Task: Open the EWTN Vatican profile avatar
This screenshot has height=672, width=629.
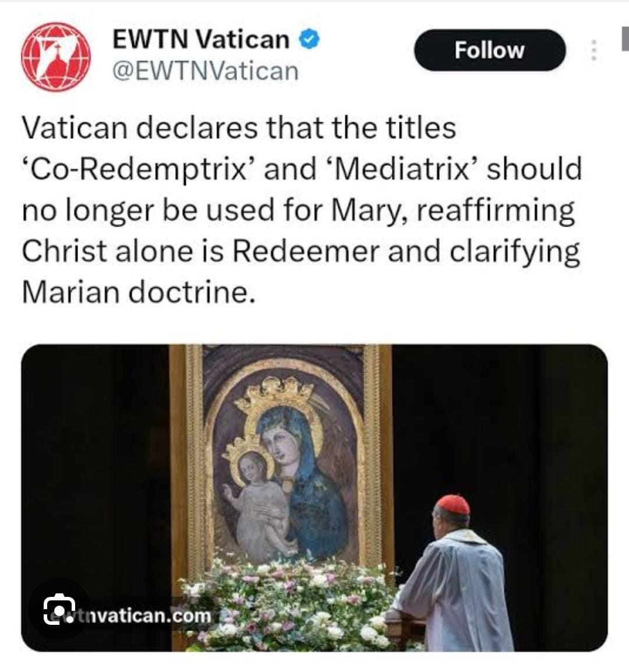Action: [x=56, y=56]
